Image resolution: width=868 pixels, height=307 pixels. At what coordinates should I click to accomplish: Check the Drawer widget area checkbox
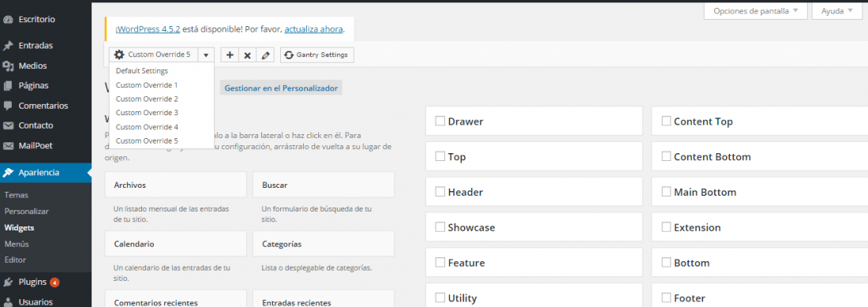440,121
